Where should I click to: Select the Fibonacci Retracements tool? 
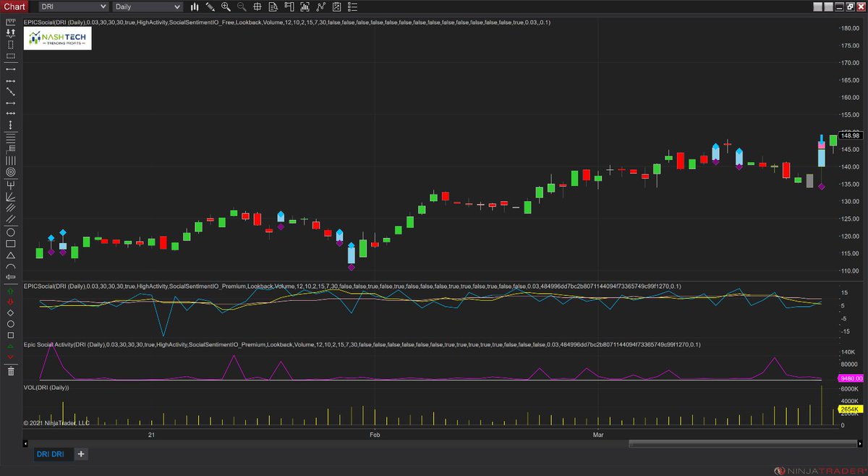pyautogui.click(x=11, y=137)
